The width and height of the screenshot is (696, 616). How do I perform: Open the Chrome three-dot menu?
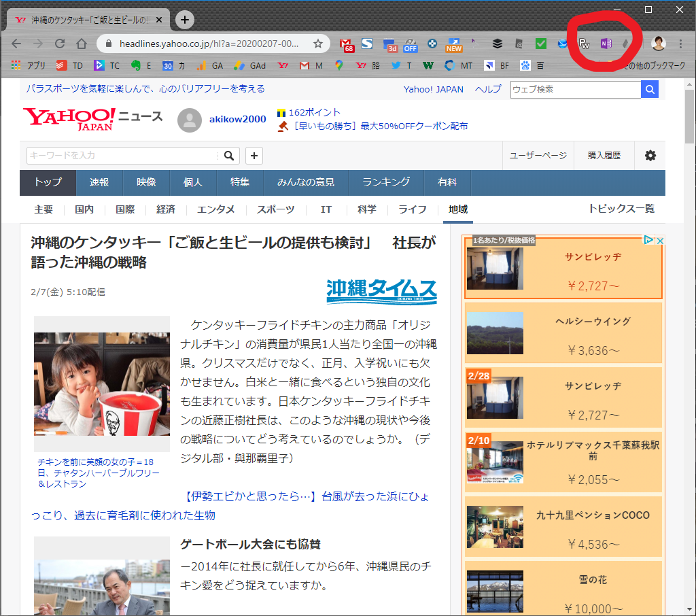(680, 44)
